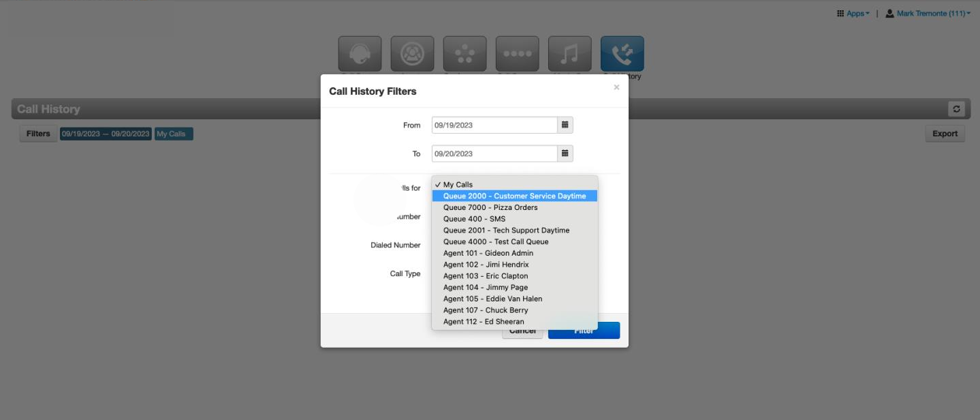Click the refresh icon in Call History bar
980x420 pixels.
coord(956,109)
